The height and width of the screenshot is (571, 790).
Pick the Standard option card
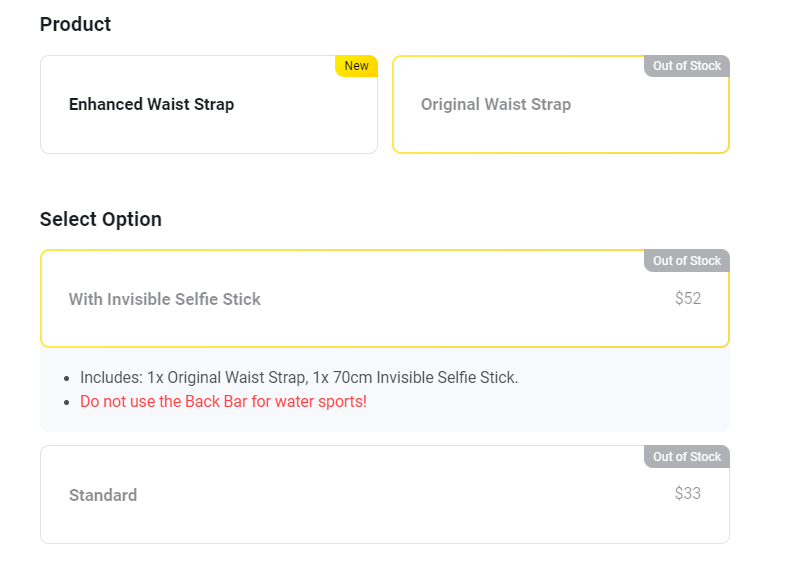[x=384, y=495]
